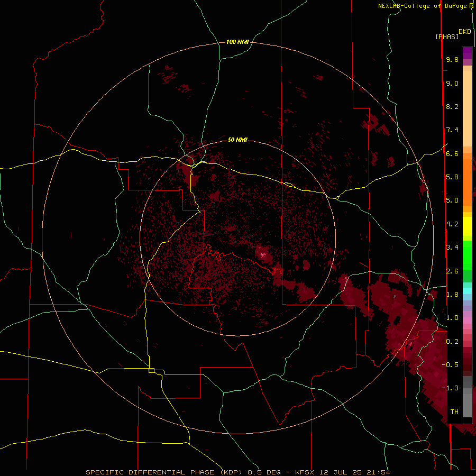476x476 pixels.
Task: Click SPECIFIC DIFFERENTIAL PHASE caption text
Action: point(150,472)
